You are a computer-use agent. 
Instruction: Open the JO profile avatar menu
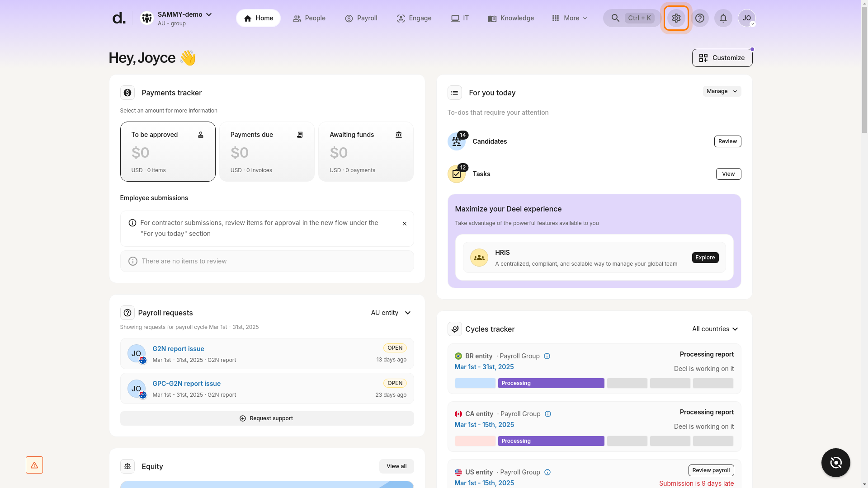746,18
